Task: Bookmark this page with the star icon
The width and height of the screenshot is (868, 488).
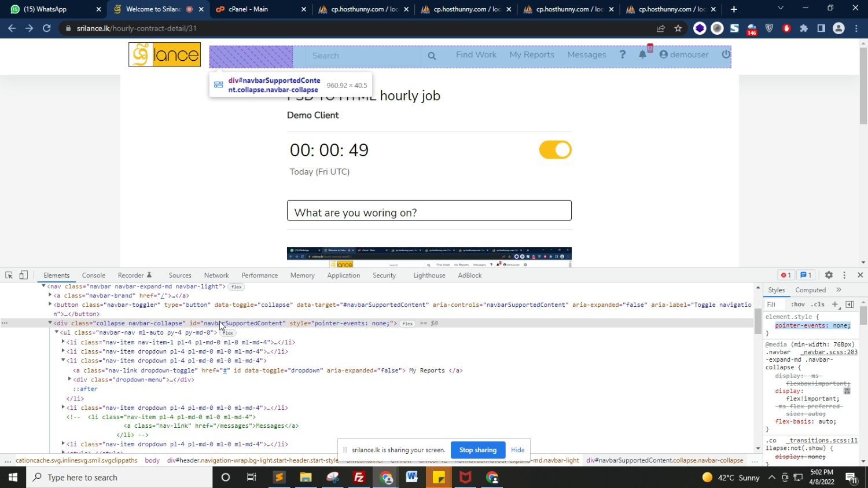Action: tap(678, 28)
